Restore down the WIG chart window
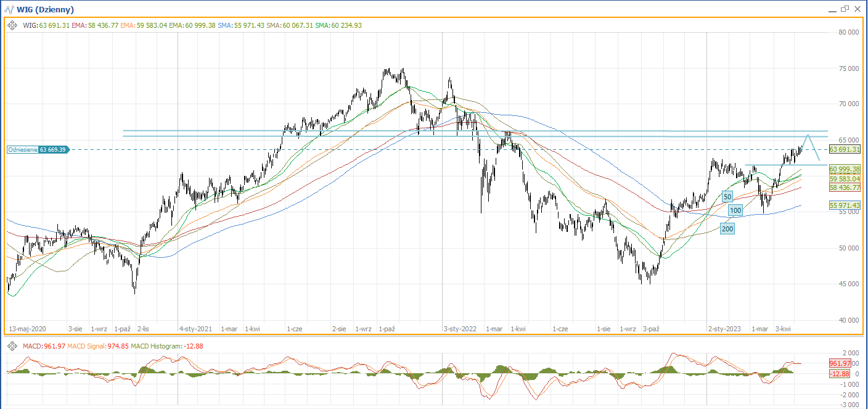 [x=844, y=9]
